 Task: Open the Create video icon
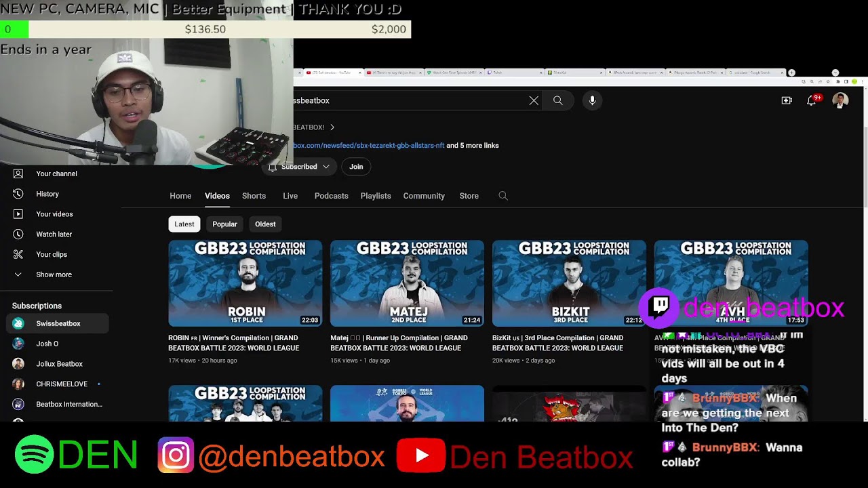pyautogui.click(x=787, y=100)
